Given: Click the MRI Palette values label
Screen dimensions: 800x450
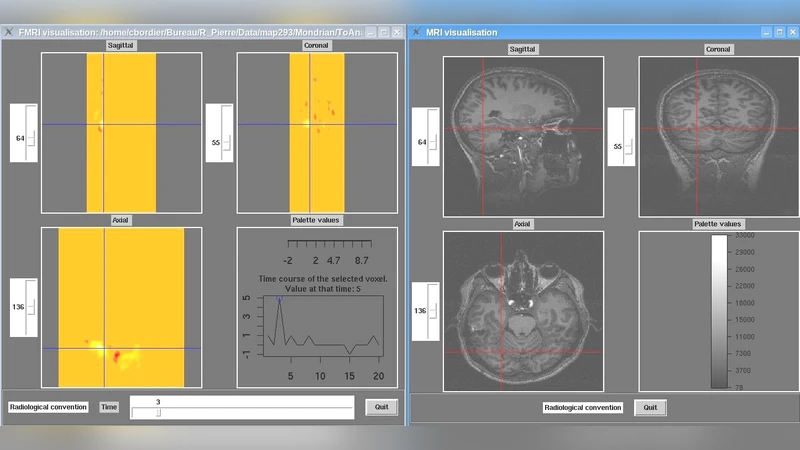Looking at the screenshot, I should (x=717, y=224).
